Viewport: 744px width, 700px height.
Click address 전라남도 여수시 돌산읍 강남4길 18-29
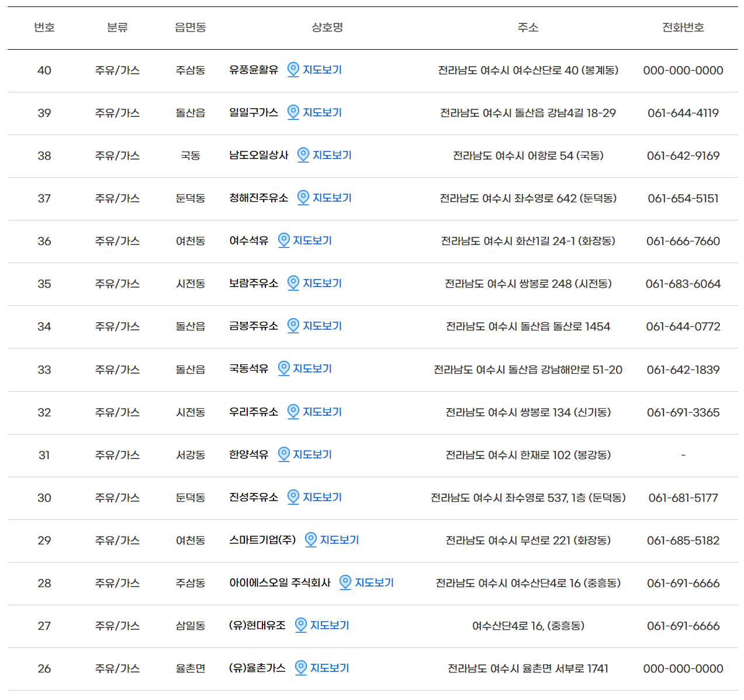pyautogui.click(x=528, y=113)
